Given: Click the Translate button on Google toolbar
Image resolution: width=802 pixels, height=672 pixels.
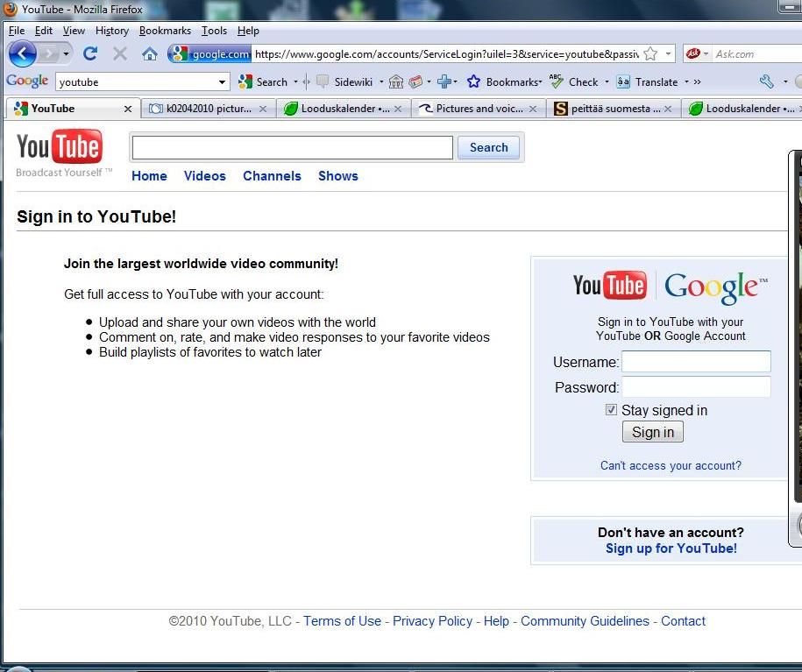Looking at the screenshot, I should pyautogui.click(x=647, y=81).
